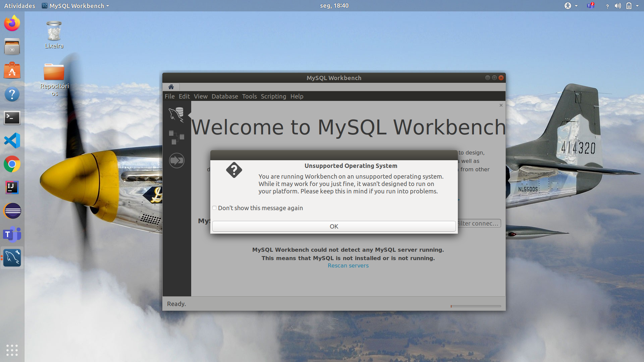Expand the MySQL Workbench app menu

pos(76,6)
